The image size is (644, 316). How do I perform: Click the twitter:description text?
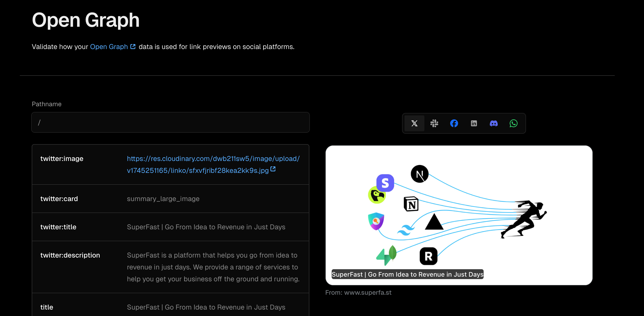[213, 267]
